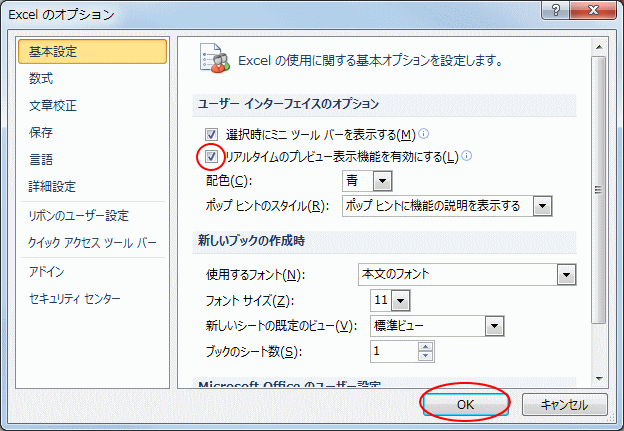Open the 配色 color scheme dropdown
This screenshot has height=431, width=624.
pyautogui.click(x=382, y=181)
